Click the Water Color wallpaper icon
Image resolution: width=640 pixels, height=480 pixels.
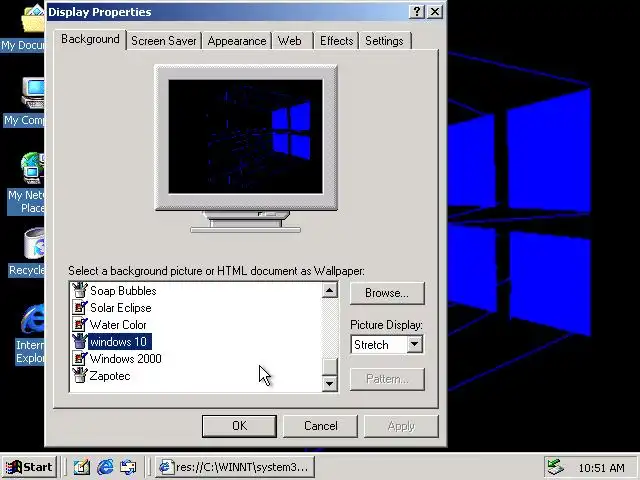point(80,324)
